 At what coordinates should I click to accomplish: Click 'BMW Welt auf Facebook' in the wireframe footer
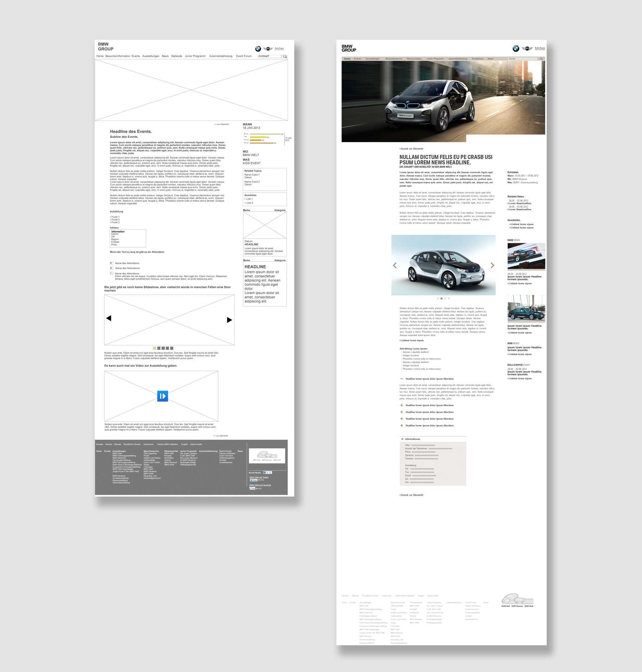(x=260, y=485)
